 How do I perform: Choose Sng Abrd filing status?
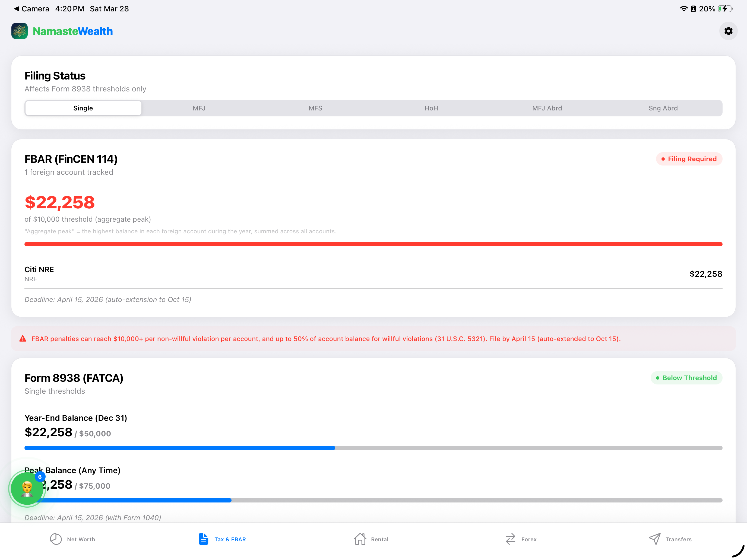pos(663,108)
